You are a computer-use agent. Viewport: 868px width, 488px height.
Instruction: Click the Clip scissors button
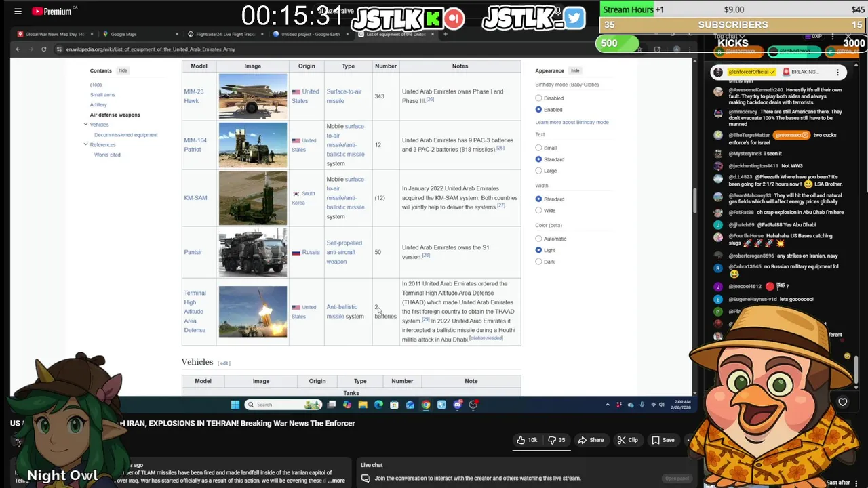(x=627, y=440)
